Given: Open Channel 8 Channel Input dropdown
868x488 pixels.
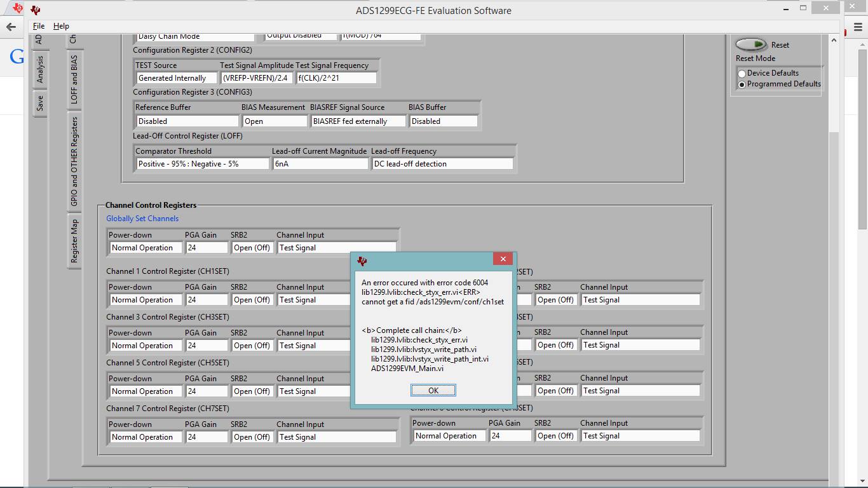Looking at the screenshot, I should coord(641,436).
